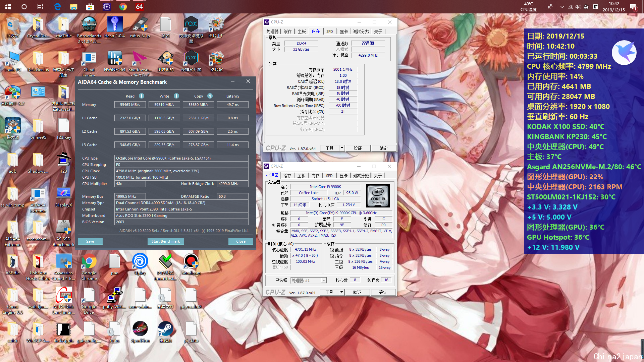
Task: Open the Borderlands 2 trainer icon
Action: [x=89, y=30]
